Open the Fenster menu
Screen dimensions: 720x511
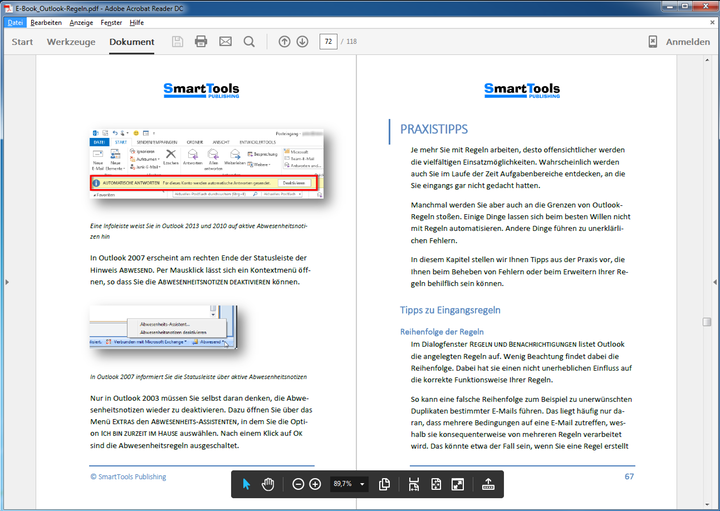pyautogui.click(x=111, y=22)
